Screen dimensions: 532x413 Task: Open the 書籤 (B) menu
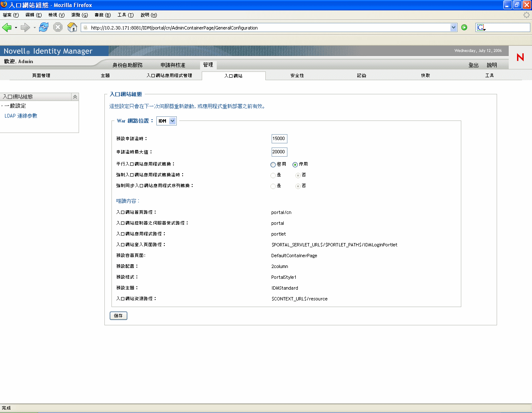102,15
